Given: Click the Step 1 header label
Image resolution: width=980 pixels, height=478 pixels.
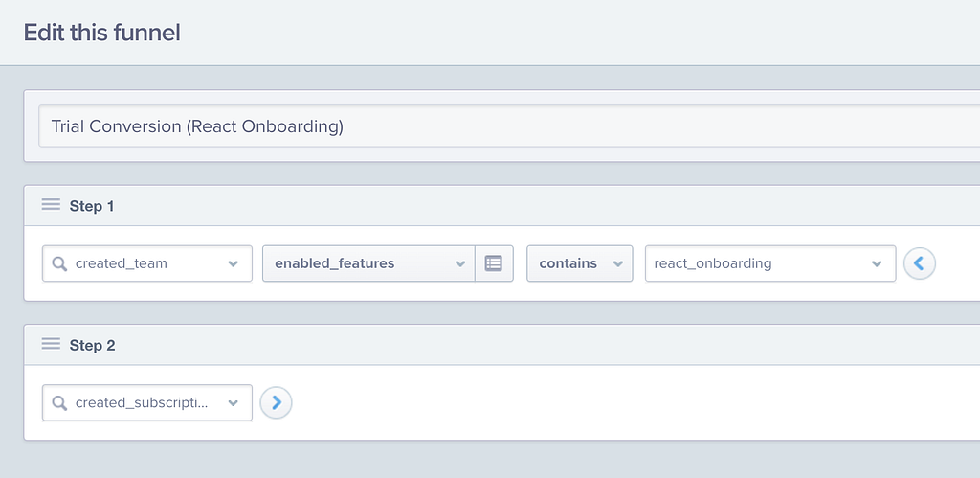Looking at the screenshot, I should pos(92,206).
